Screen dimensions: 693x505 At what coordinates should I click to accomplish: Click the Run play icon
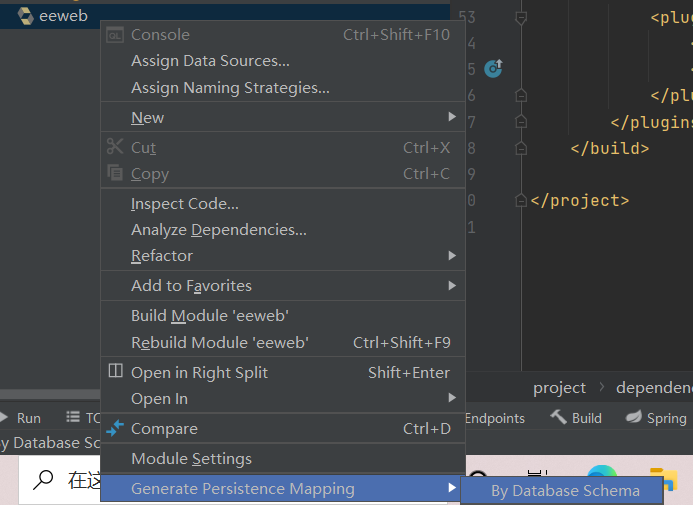[x=4, y=417]
